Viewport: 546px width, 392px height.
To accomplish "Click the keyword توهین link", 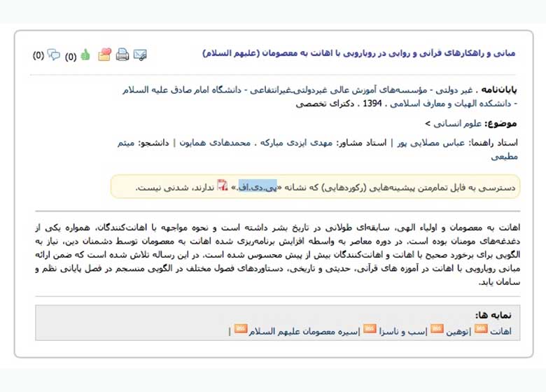I will pos(457,330).
